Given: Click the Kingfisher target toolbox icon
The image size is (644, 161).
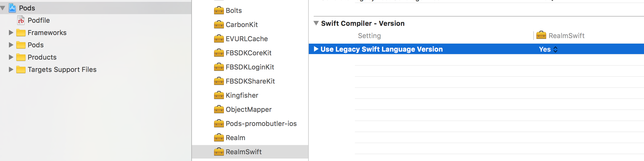Looking at the screenshot, I should tap(219, 95).
